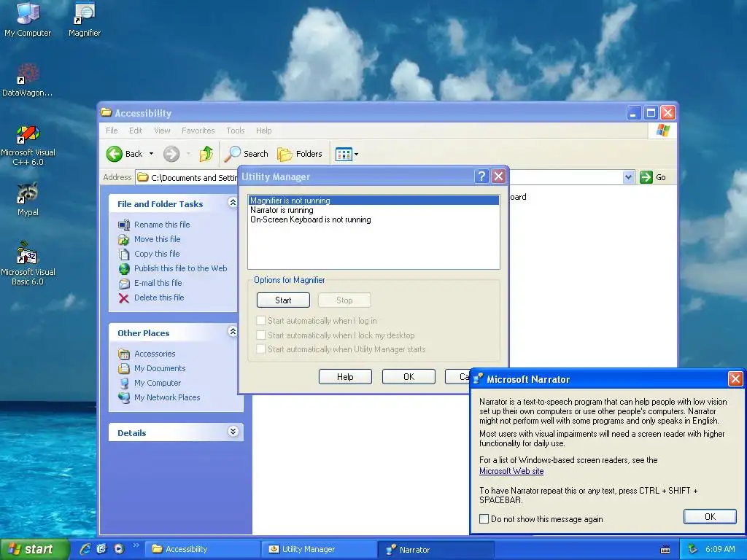Collapse the Other Places panel
This screenshot has height=560, width=747.
(x=233, y=332)
